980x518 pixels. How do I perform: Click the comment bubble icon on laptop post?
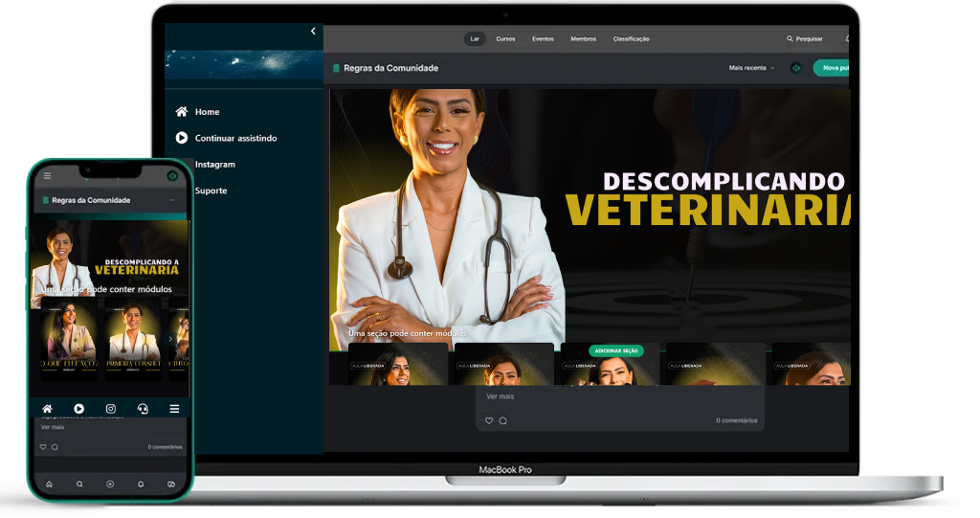tap(502, 420)
